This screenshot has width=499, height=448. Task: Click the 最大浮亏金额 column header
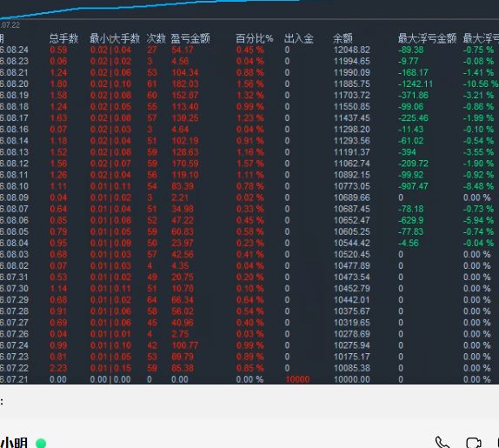pyautogui.click(x=427, y=38)
